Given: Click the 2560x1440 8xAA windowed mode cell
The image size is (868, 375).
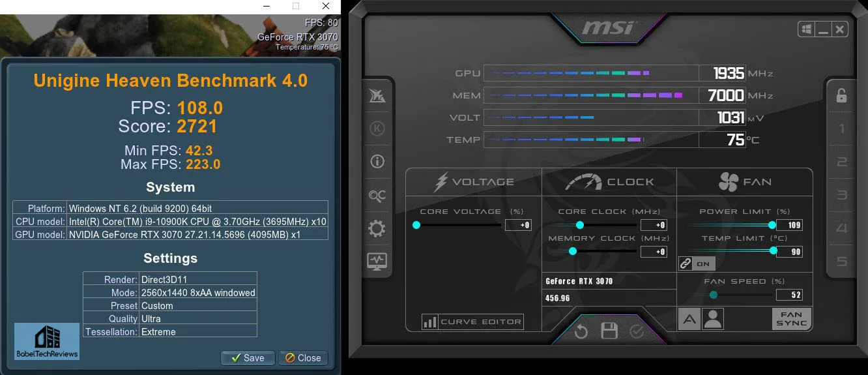Looking at the screenshot, I should 198,293.
